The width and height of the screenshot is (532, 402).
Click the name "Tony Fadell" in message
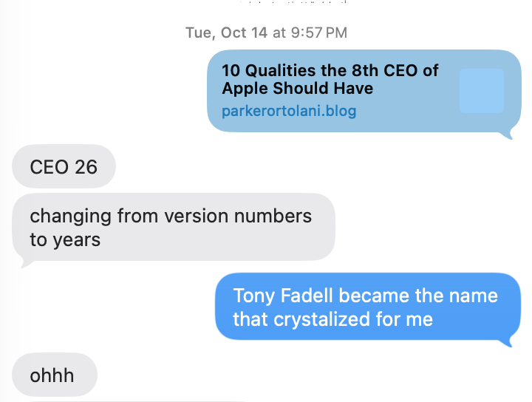pyautogui.click(x=280, y=296)
